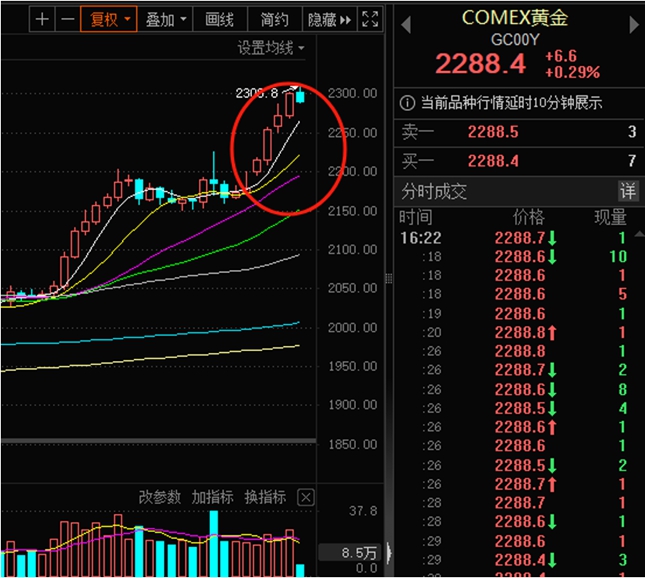Go to previous instrument with left arrow
This screenshot has width=645, height=578.
tap(406, 24)
